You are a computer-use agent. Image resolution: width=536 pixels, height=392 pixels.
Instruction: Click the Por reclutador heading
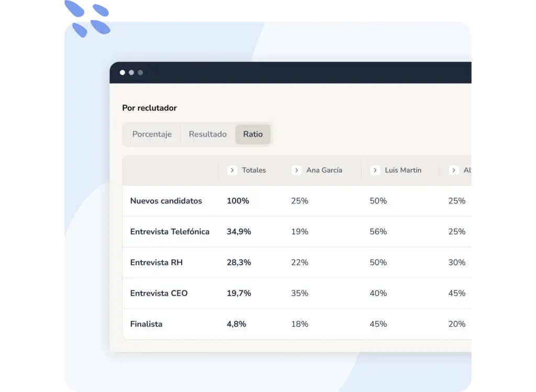click(x=149, y=108)
